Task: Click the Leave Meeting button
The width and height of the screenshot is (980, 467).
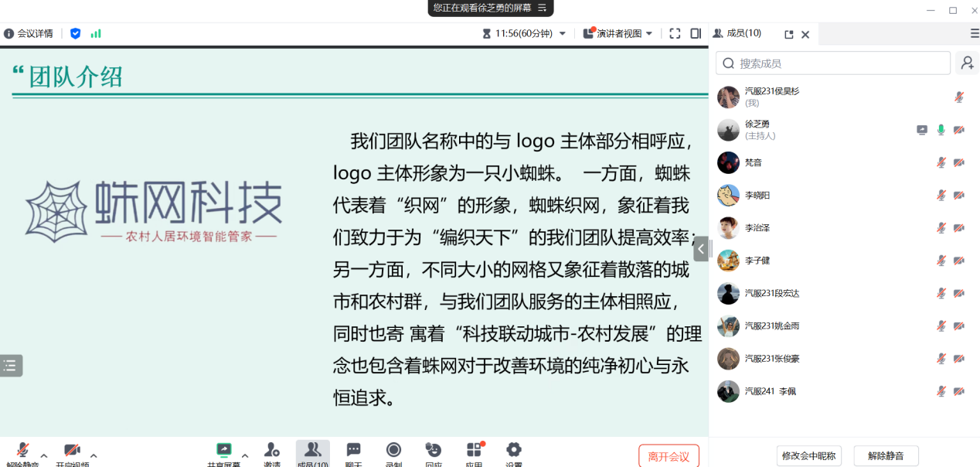Action: [x=669, y=456]
